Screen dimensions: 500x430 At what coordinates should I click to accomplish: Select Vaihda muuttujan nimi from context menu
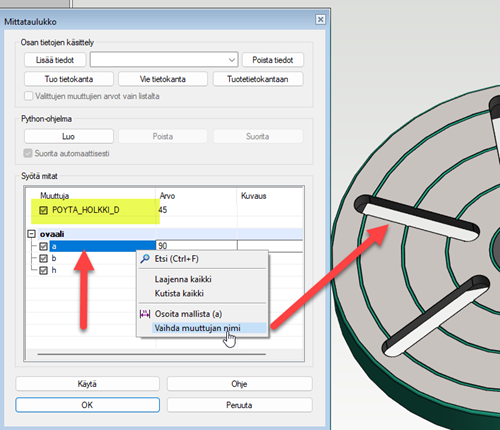[x=197, y=328]
